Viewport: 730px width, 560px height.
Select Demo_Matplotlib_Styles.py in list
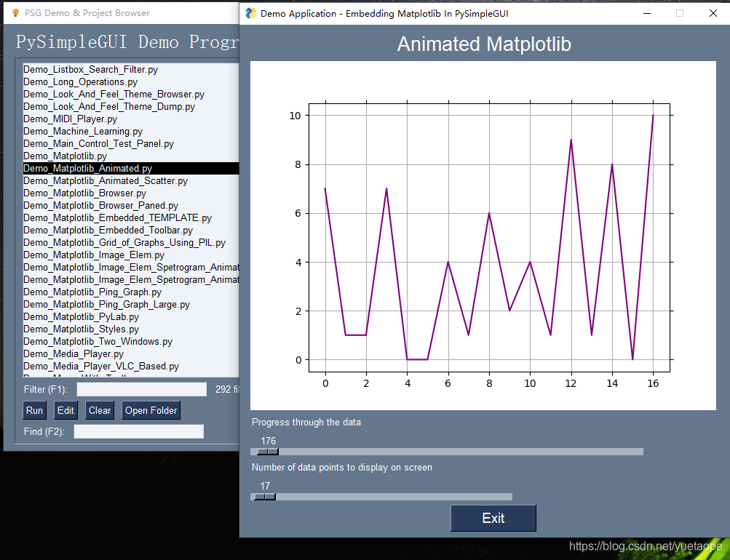coord(131,329)
